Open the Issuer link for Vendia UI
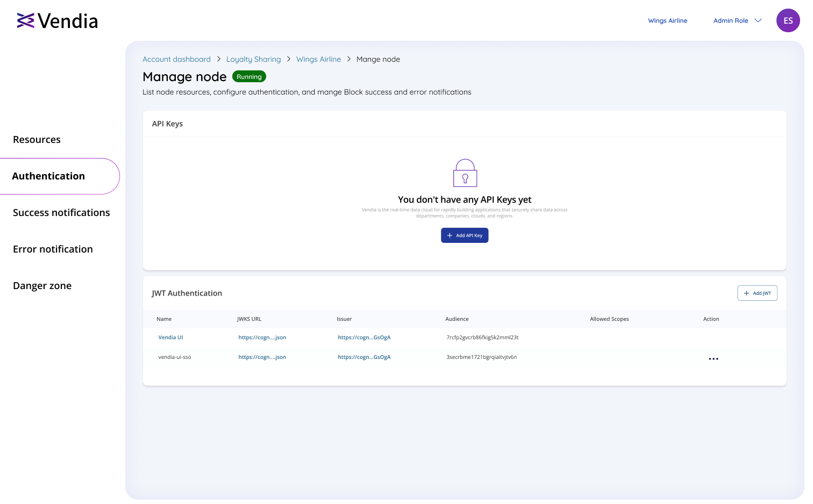The width and height of the screenshot is (813, 504). tap(364, 337)
